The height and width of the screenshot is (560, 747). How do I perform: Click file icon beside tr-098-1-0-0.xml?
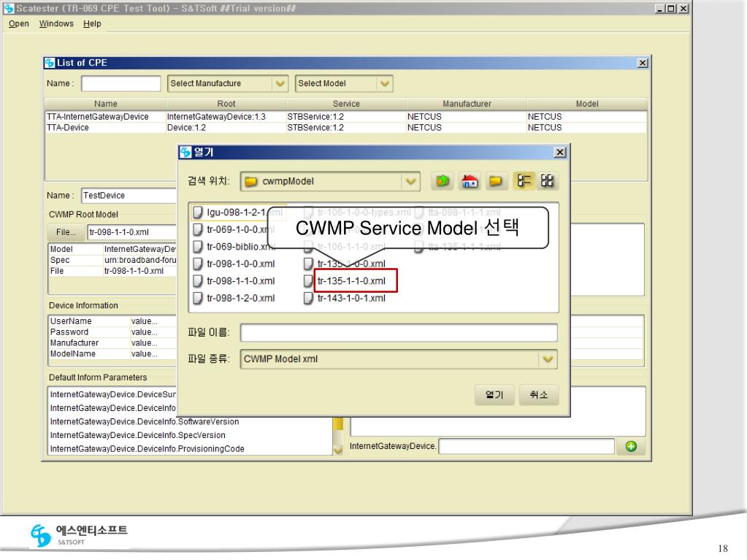[198, 264]
